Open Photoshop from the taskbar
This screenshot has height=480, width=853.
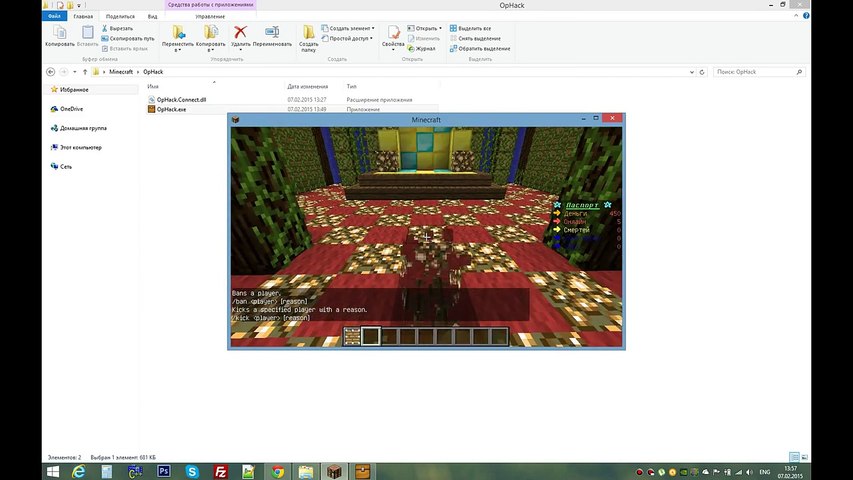(164, 472)
